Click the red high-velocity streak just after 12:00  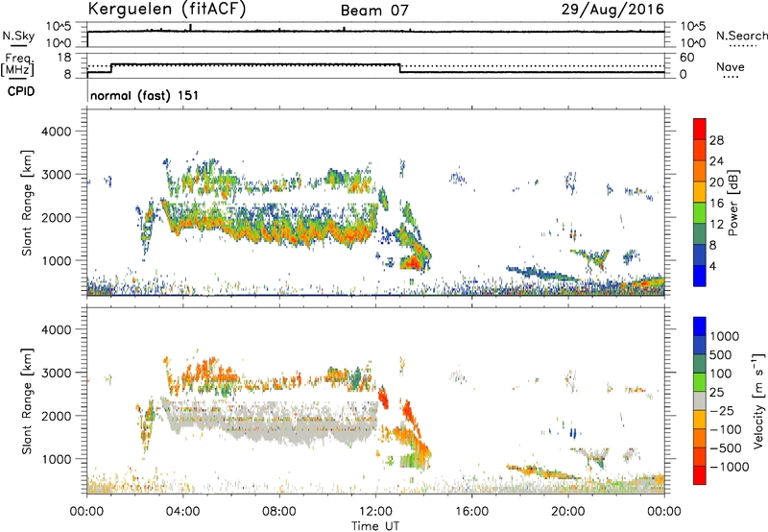(x=383, y=397)
